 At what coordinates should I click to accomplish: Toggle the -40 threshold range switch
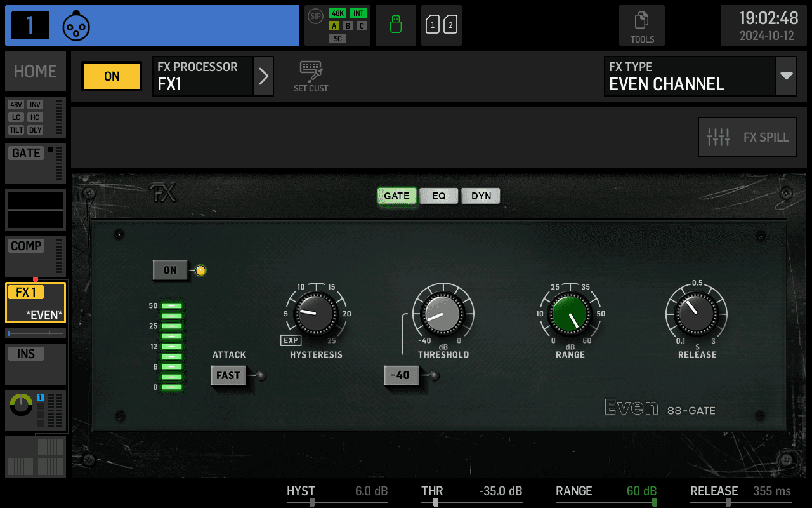(x=401, y=375)
